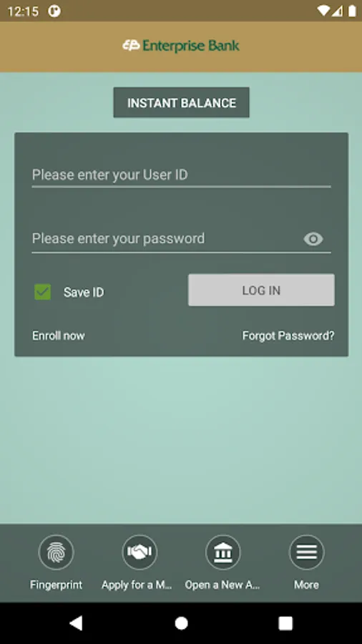This screenshot has width=362, height=644.
Task: Select the More label in bottom bar
Action: [x=307, y=585]
